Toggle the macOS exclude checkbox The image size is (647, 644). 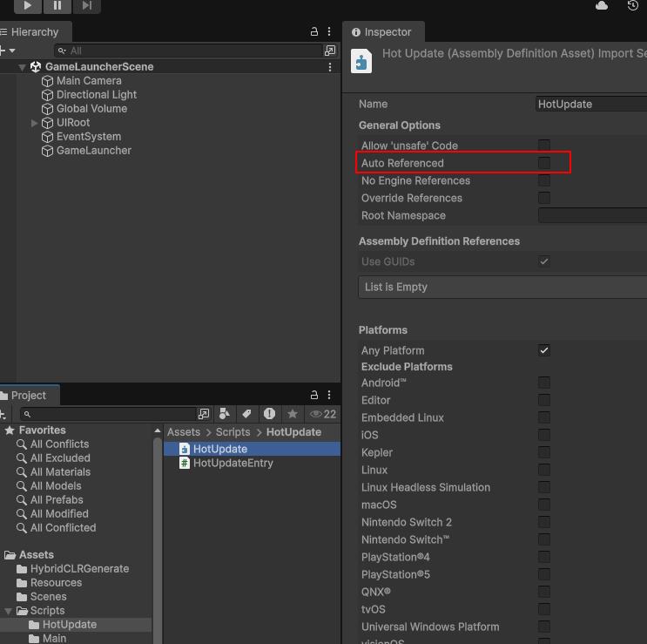click(x=544, y=505)
